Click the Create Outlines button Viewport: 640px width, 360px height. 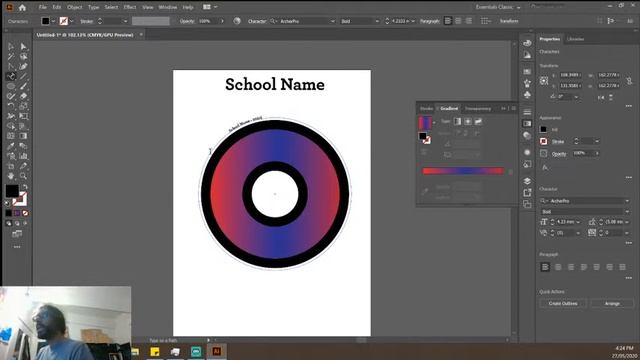(x=563, y=303)
